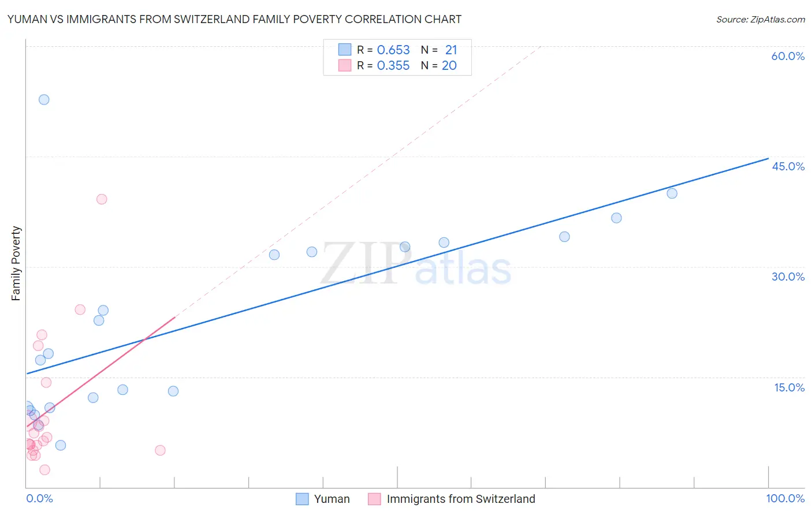812x515 pixels.
Task: Click the pink outlier point near 39%
Action: pos(102,199)
